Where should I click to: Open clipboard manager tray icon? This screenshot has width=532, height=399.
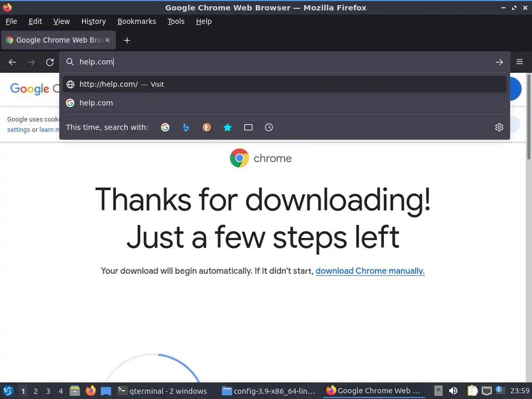click(472, 391)
